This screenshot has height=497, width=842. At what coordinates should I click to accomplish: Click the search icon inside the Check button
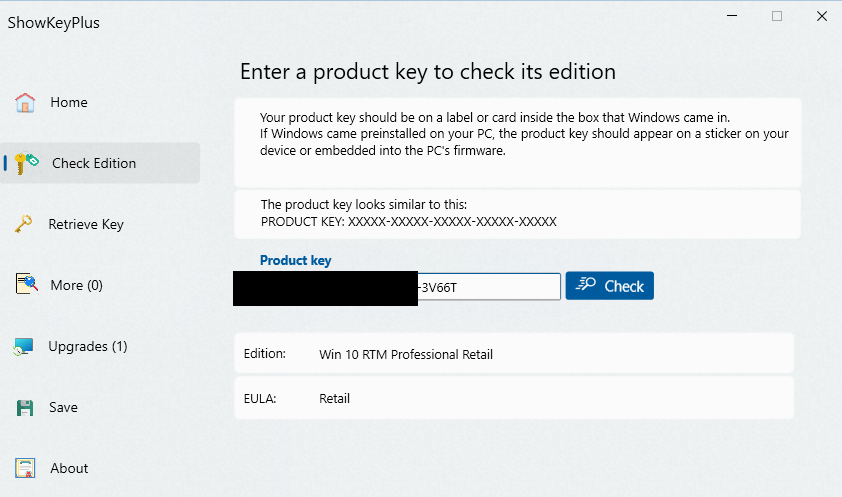[x=586, y=285]
